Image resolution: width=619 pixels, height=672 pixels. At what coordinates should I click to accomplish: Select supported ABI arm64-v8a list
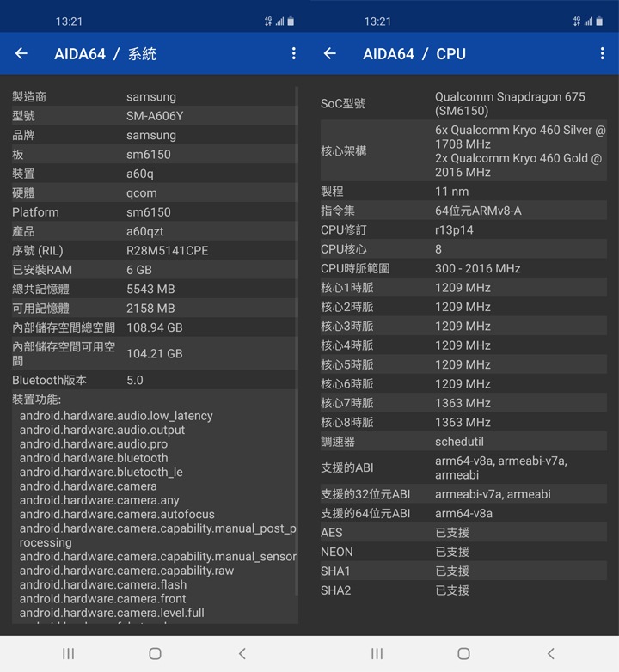pyautogui.click(x=500, y=468)
